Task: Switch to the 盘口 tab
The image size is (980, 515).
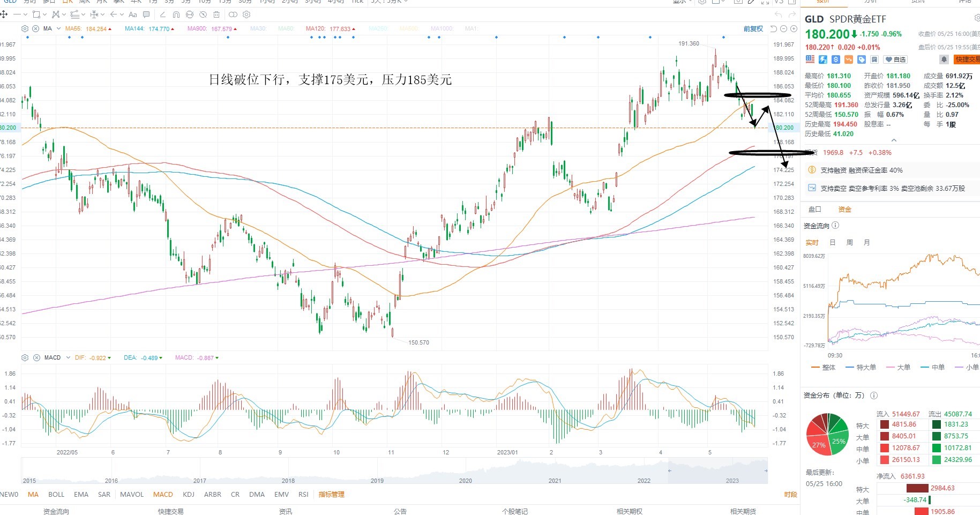Action: point(814,209)
